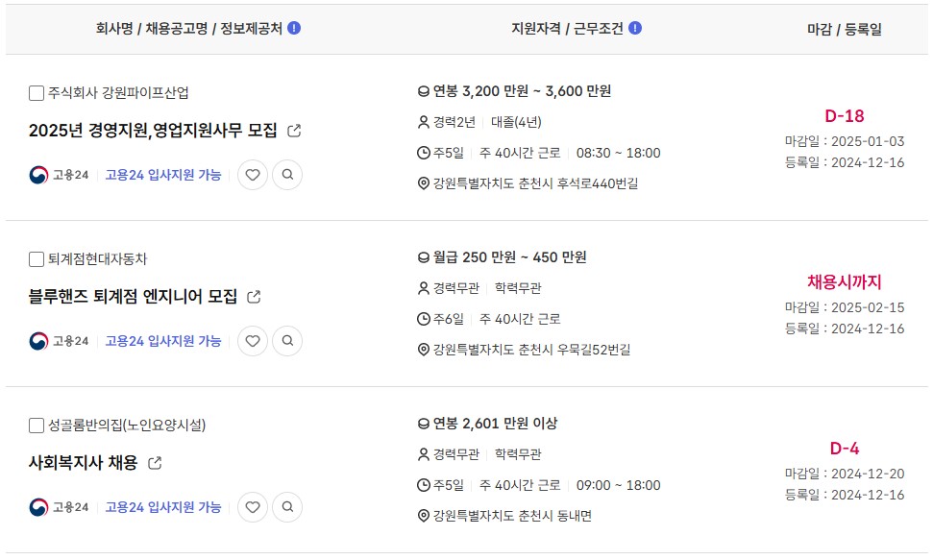Click 고용24 입사지원 가능 for 강원파이프산업
933x560 pixels.
click(163, 175)
